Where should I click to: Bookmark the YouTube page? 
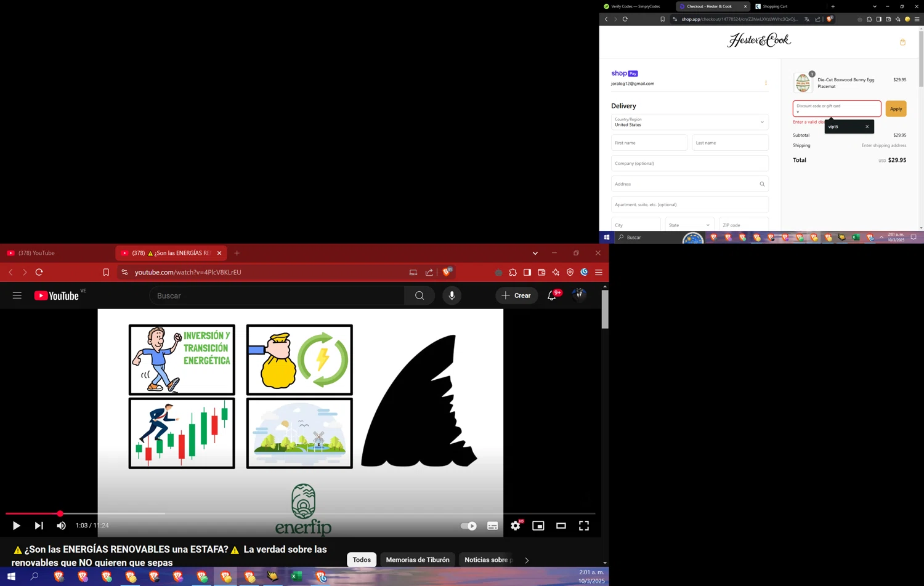click(x=106, y=272)
